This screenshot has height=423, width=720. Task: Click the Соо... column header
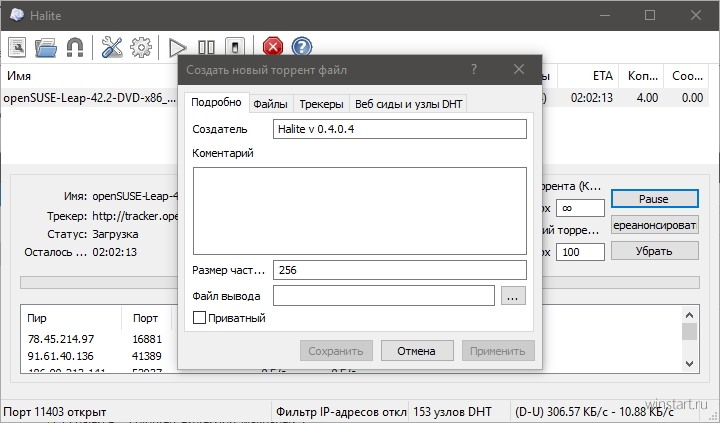tap(686, 76)
